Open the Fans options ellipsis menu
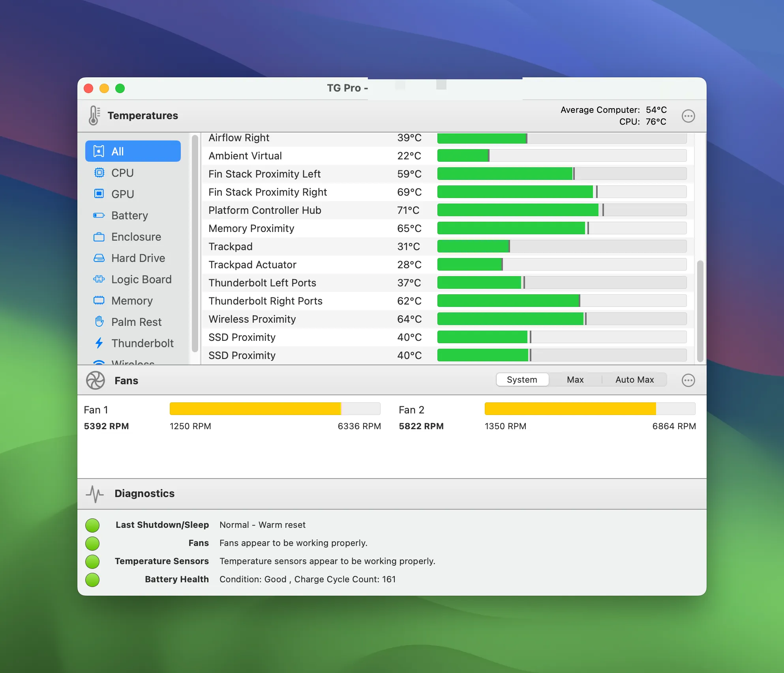The height and width of the screenshot is (673, 784). click(x=688, y=380)
